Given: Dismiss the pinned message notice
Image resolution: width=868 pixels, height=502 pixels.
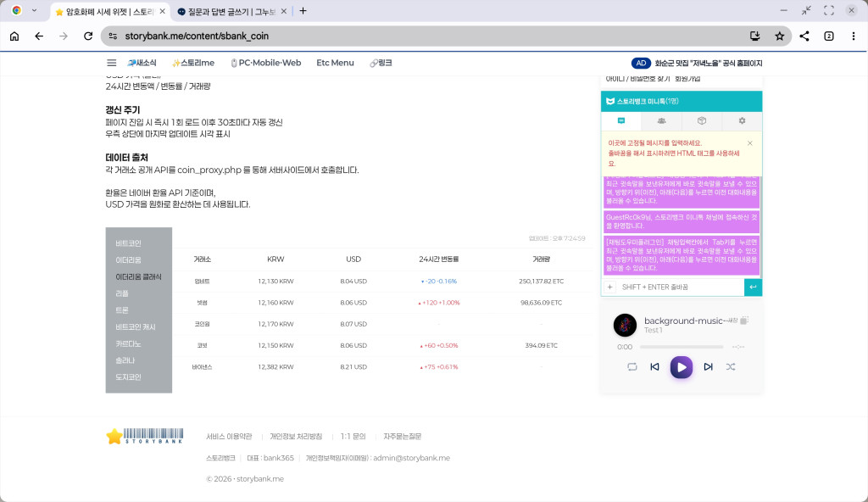Looking at the screenshot, I should coord(750,143).
